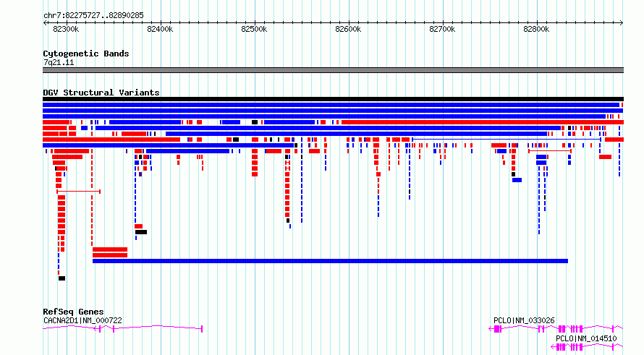
Task: Click the 82600k ruler label
Action: pyautogui.click(x=348, y=29)
